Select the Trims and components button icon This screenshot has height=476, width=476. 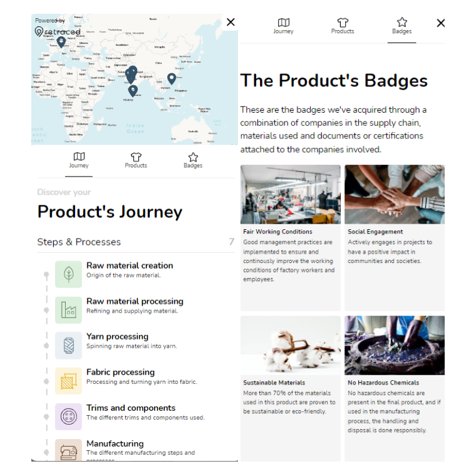pos(68,416)
